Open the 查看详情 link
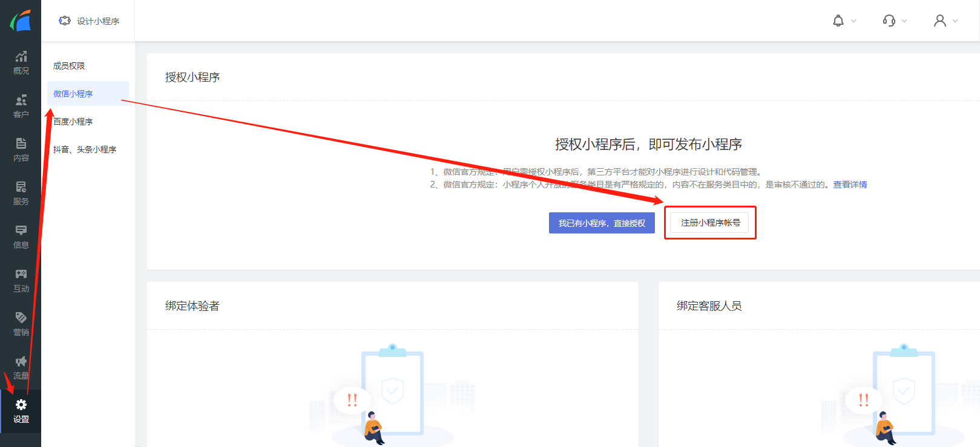This screenshot has height=447, width=980. tap(850, 184)
